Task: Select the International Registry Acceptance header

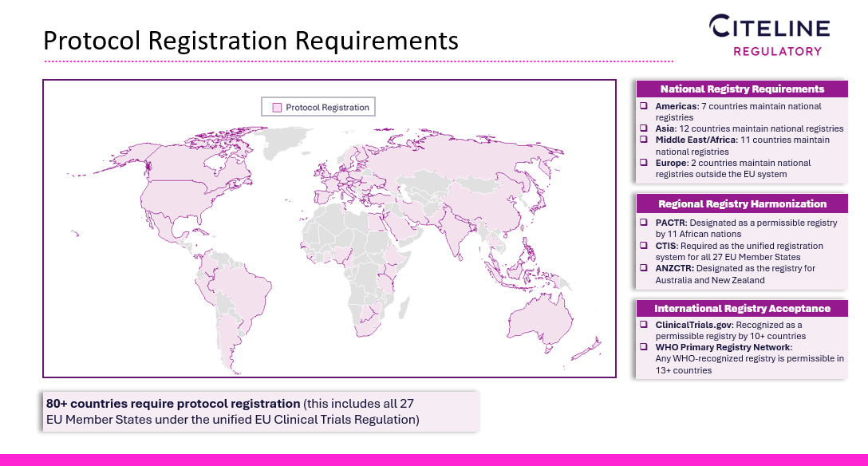Action: click(x=742, y=308)
